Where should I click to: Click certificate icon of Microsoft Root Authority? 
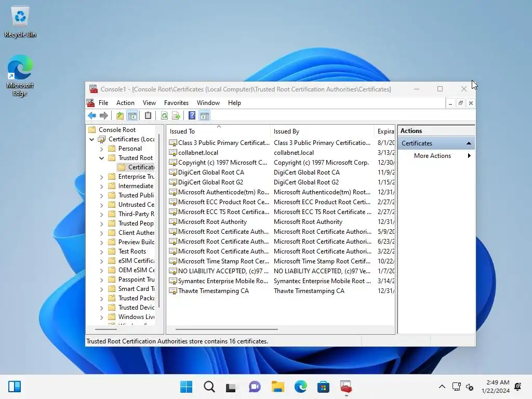coord(173,222)
